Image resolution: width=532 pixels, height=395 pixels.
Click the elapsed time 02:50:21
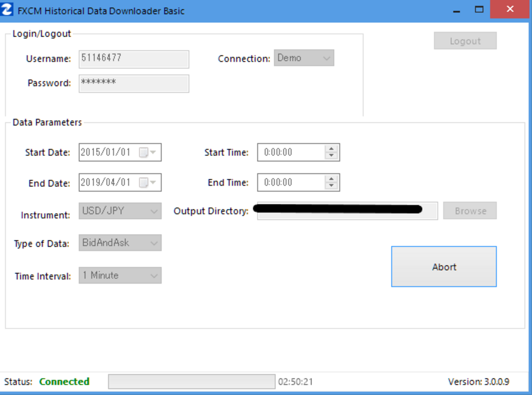[x=295, y=382]
